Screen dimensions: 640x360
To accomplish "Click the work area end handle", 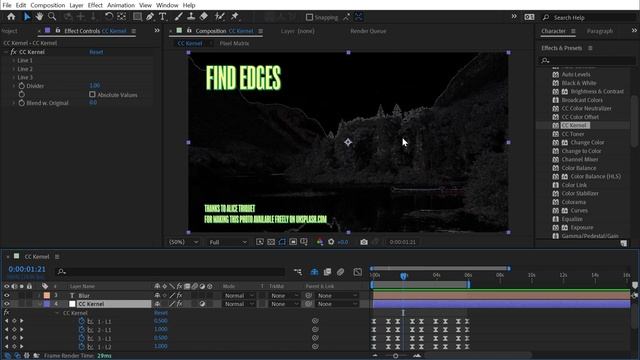I will tap(469, 284).
